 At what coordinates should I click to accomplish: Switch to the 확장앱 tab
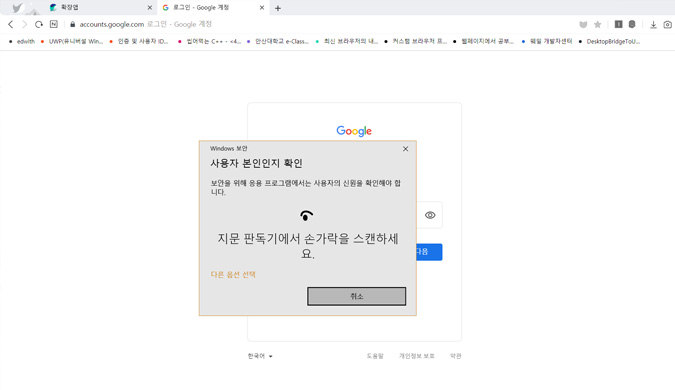pyautogui.click(x=101, y=8)
